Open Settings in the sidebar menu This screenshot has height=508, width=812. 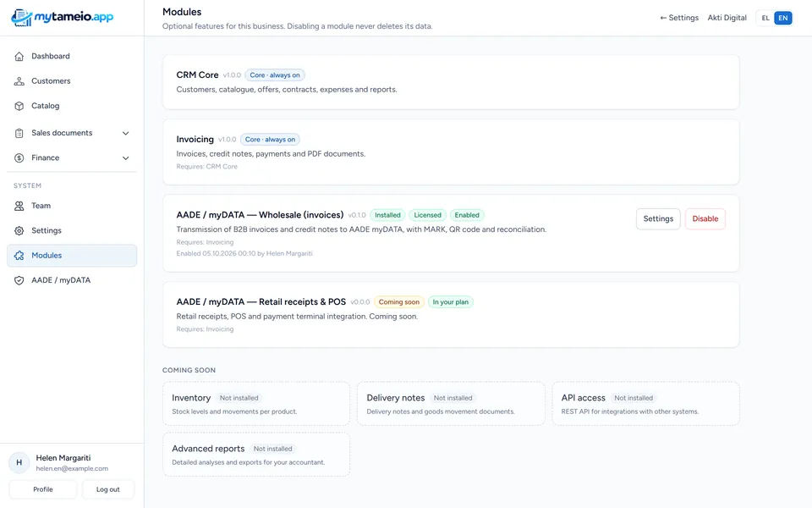coord(72,230)
